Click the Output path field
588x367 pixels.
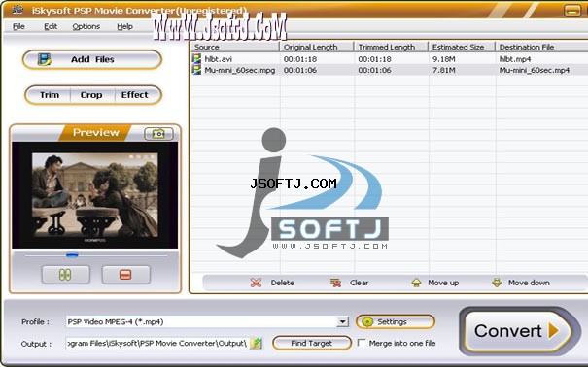pos(157,343)
